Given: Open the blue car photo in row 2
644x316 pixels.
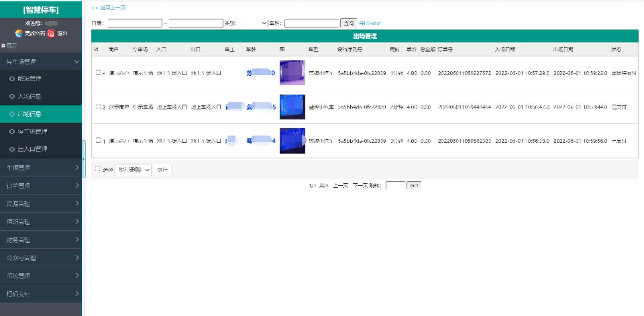Looking at the screenshot, I should click(292, 107).
